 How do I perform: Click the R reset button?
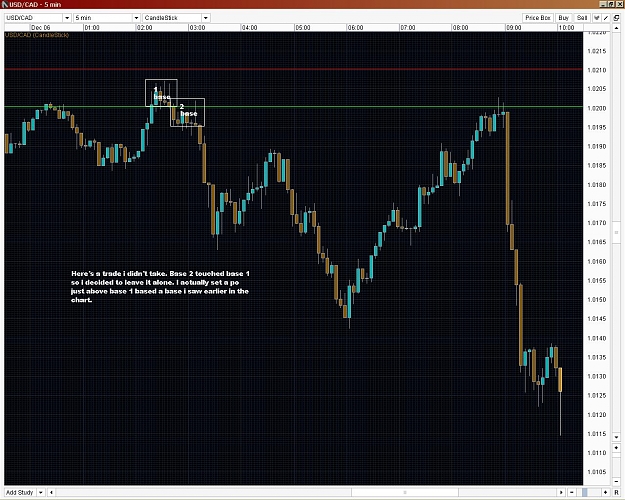[616, 492]
